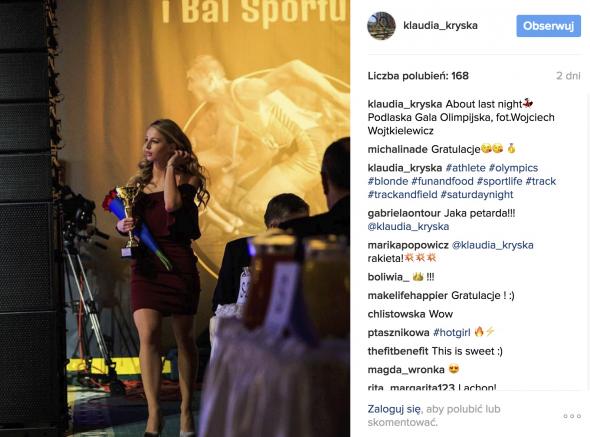Open @klaudia_kryska mention in gabrielaontour comment
The width and height of the screenshot is (590, 437).
click(x=408, y=227)
